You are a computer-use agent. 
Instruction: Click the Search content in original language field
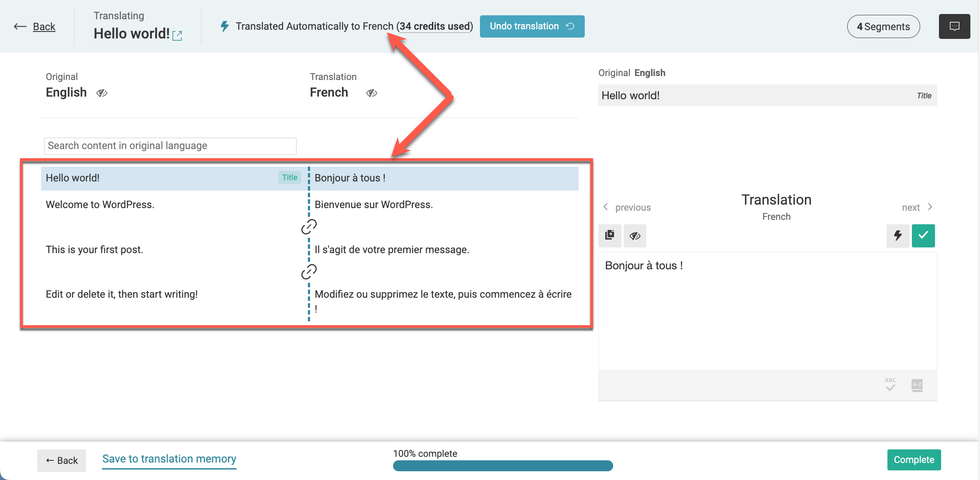(170, 145)
